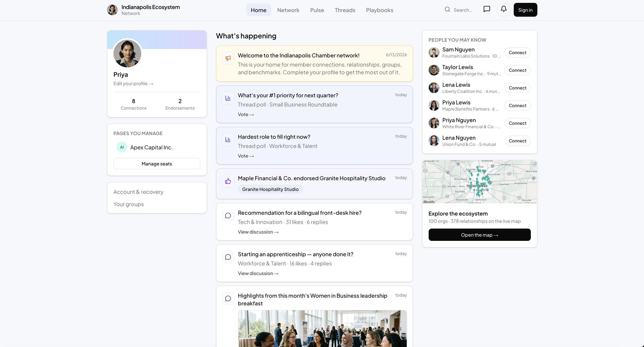The width and height of the screenshot is (644, 347).
Task: Click the megaphone icon on Welcome announcement
Action: [228, 58]
